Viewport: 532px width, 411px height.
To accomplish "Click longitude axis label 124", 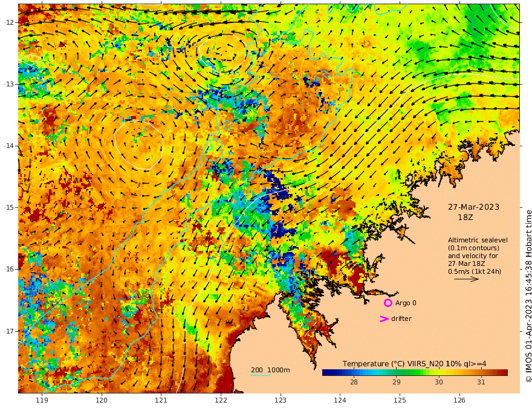I will click(x=340, y=401).
